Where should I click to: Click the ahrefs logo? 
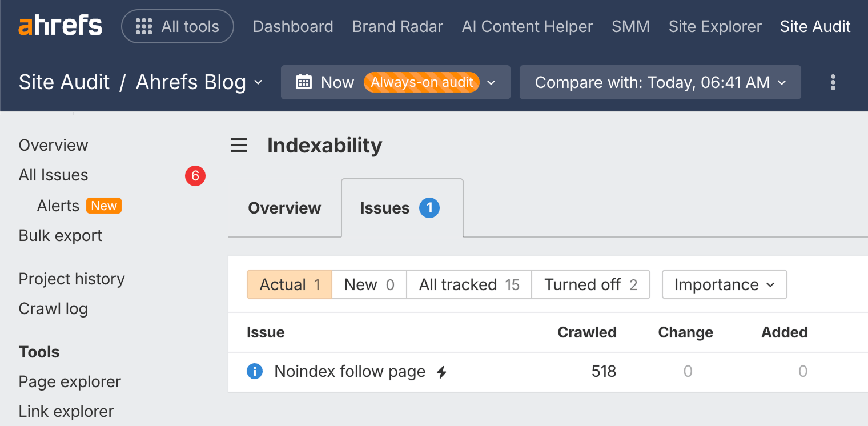point(59,25)
